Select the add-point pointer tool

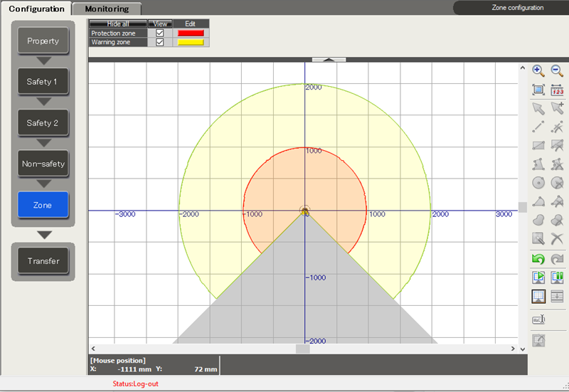pos(557,108)
